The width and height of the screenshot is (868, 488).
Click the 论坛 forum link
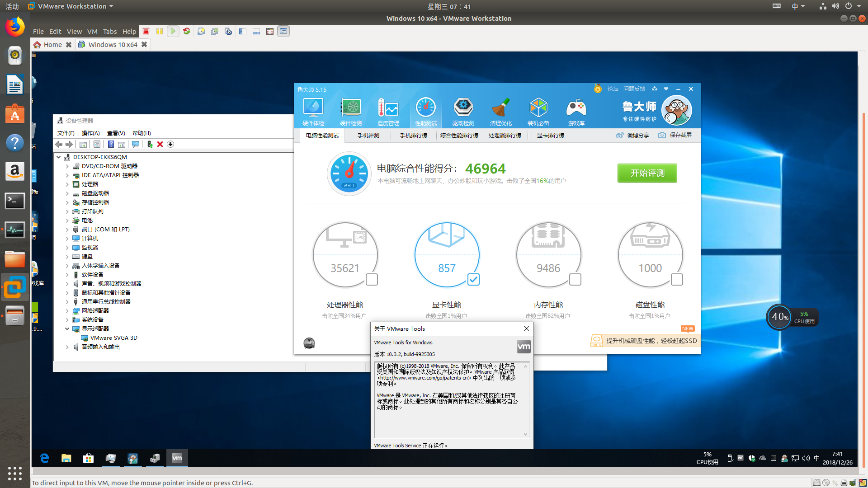click(x=613, y=89)
